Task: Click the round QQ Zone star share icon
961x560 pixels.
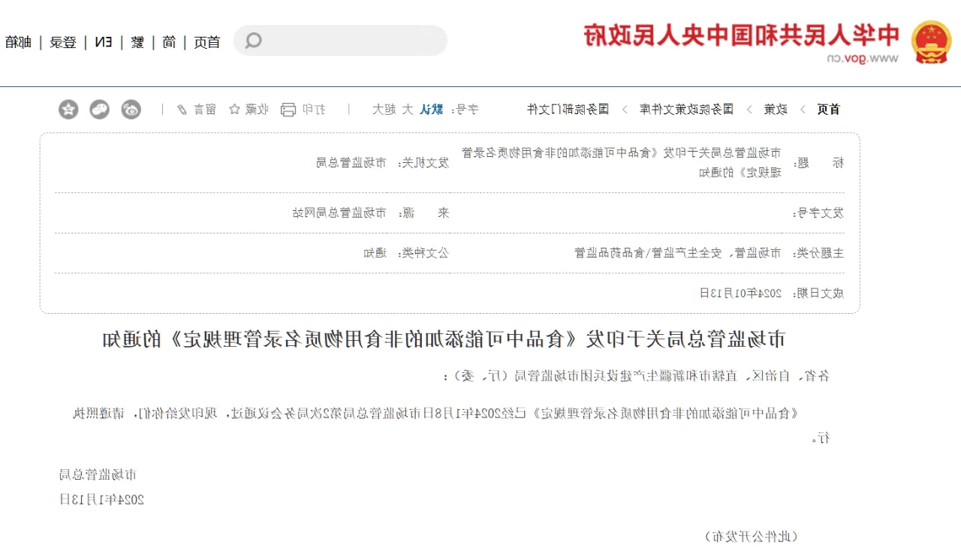Action: 69,110
